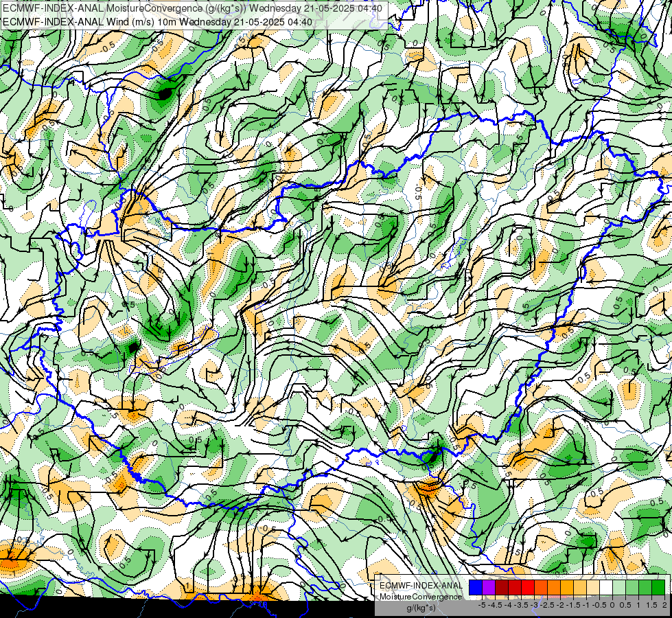The height and width of the screenshot is (618, 672).
Task: Click the legend label 'ECMWF-INDEX-ANAL'
Action: coord(421,586)
